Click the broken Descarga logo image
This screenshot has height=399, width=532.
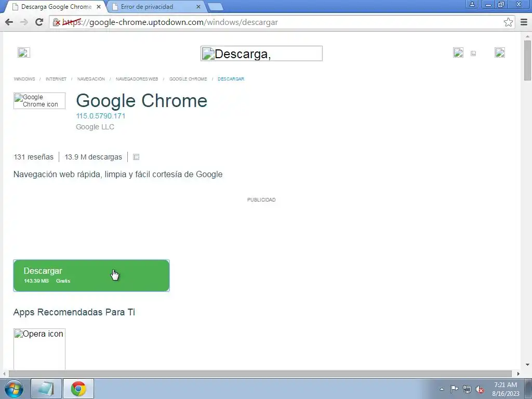[x=261, y=54]
